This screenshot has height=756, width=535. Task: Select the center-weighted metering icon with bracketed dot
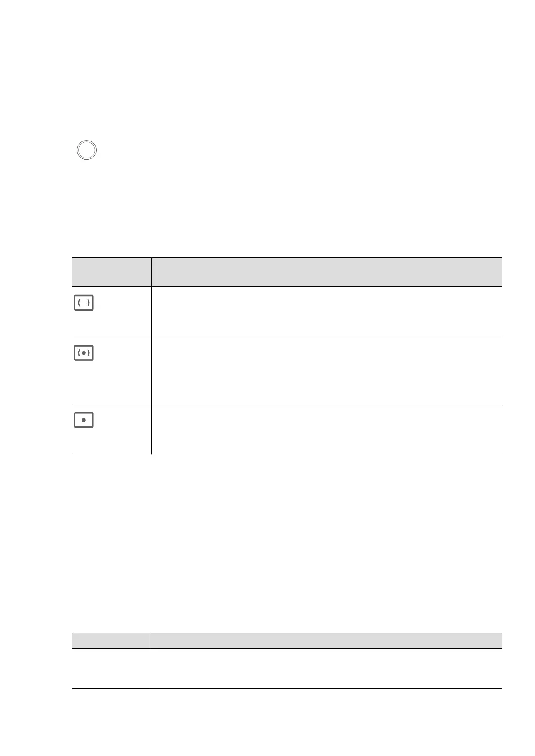[84, 353]
